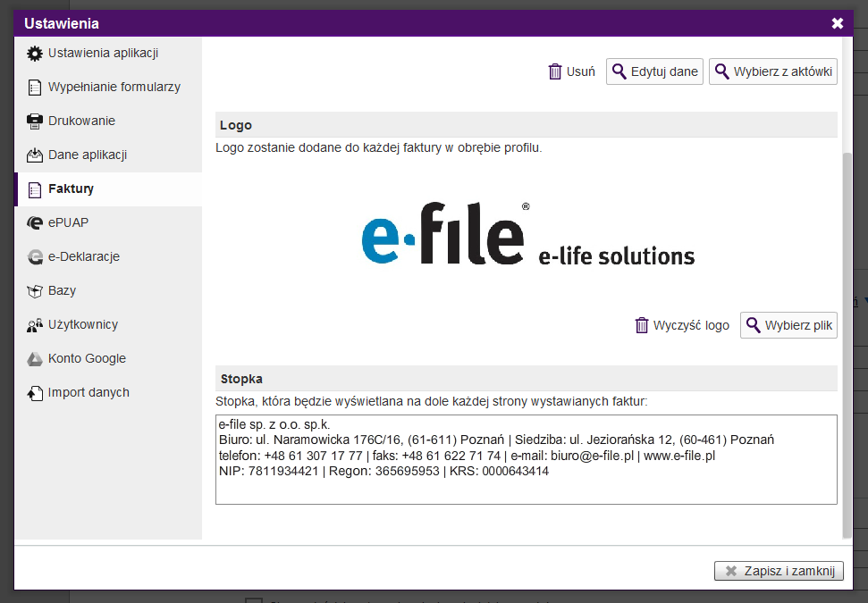
Task: Click the box icon beside Bazy
Action: pyautogui.click(x=34, y=291)
